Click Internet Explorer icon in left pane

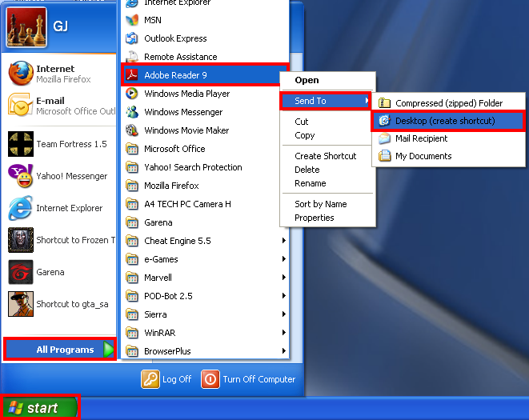21,208
